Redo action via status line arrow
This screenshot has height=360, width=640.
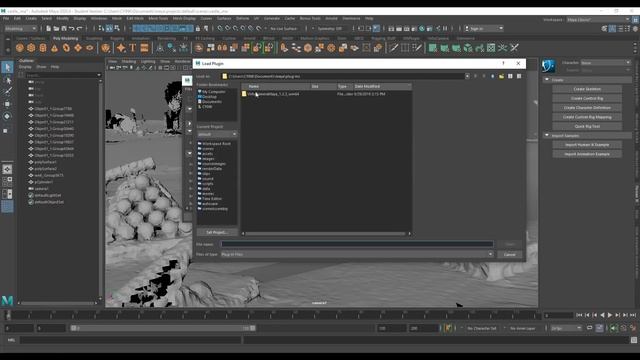(x=80, y=29)
